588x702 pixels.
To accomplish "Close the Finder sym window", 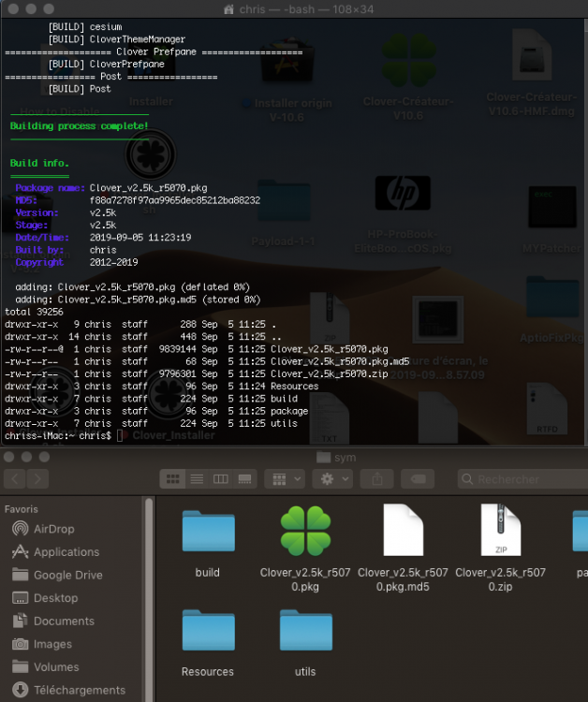I will [x=9, y=457].
